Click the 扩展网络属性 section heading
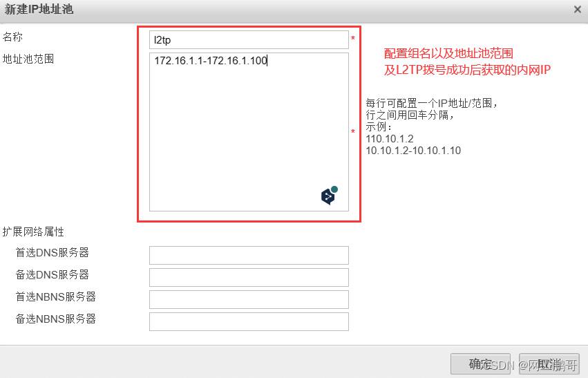This screenshot has height=378, width=588. 33,231
